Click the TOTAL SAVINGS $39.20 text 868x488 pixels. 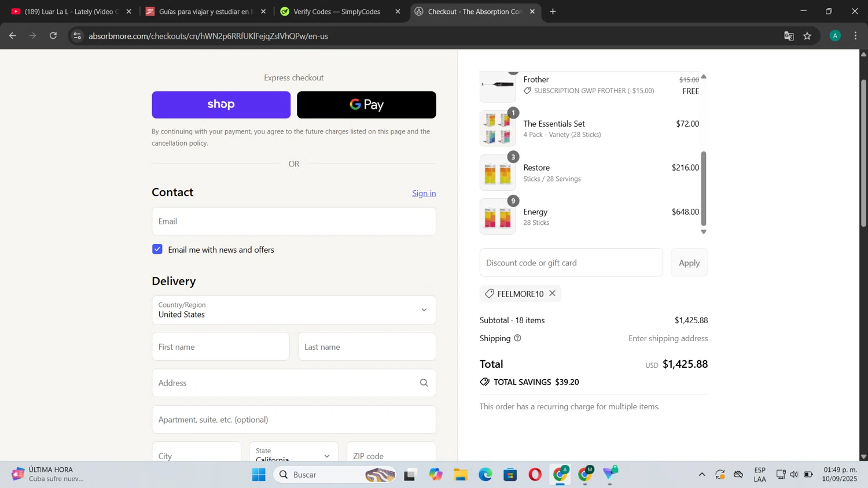[x=536, y=382]
